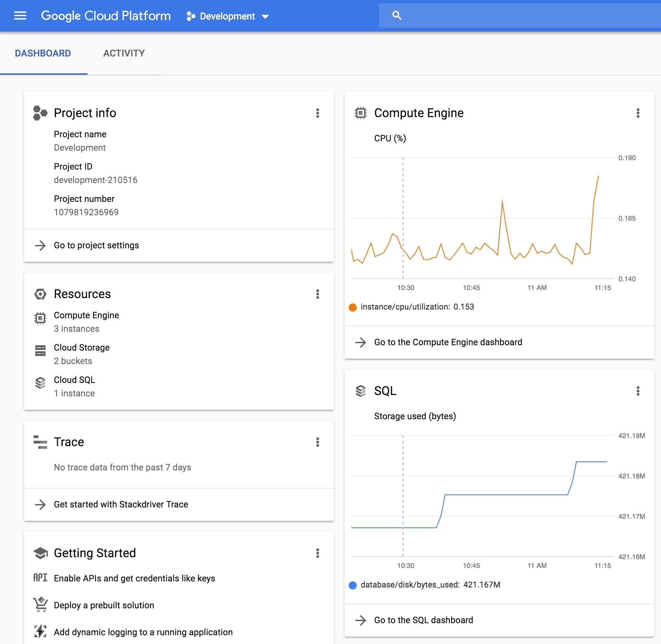Viewport: 661px width, 644px height.
Task: Open SQL card three-dot menu
Action: pos(638,391)
